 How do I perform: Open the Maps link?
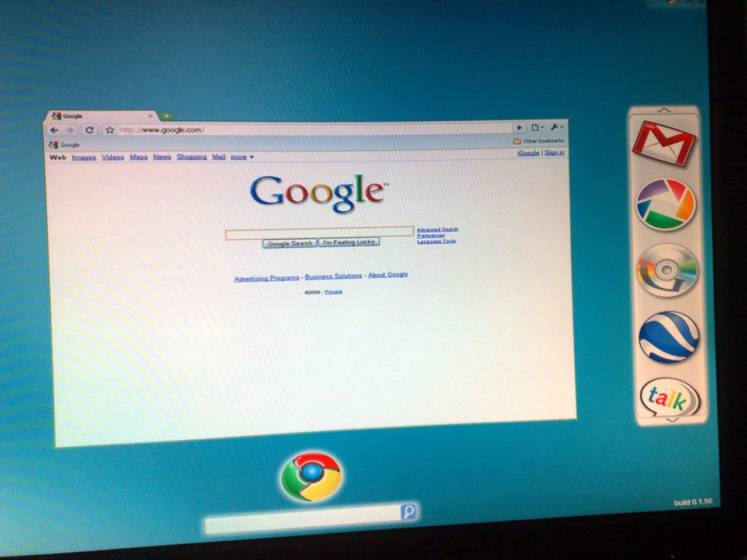point(138,157)
